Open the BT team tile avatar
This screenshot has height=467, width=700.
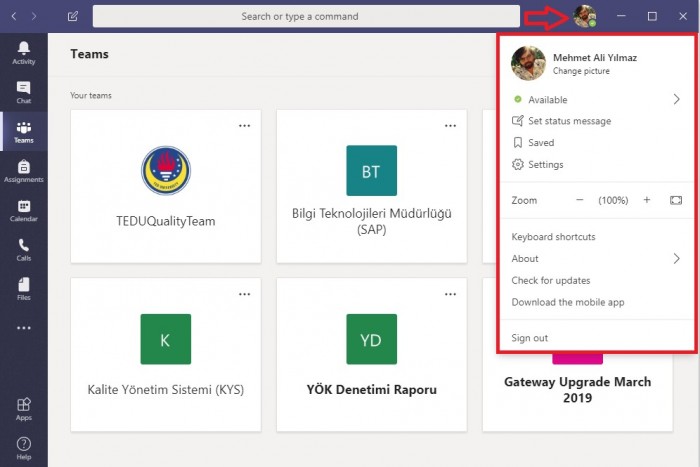pos(371,171)
